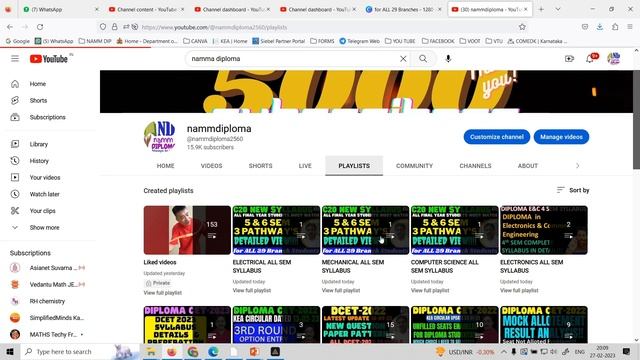Click the Manage videos button
The height and width of the screenshot is (360, 640).
pos(561,137)
